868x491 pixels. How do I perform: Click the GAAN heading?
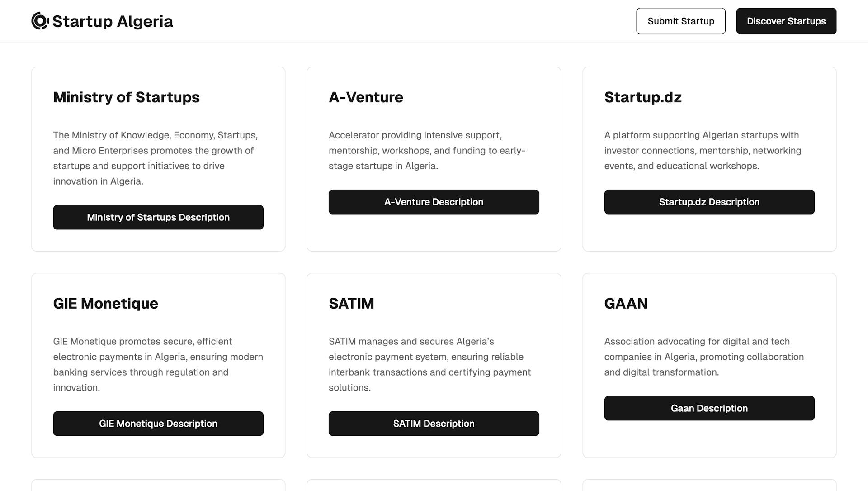pos(626,304)
